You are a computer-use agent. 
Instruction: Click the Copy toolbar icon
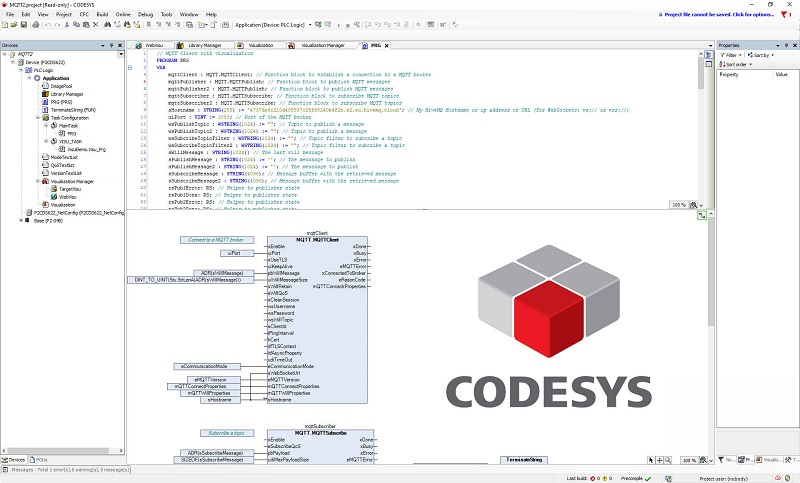point(76,24)
